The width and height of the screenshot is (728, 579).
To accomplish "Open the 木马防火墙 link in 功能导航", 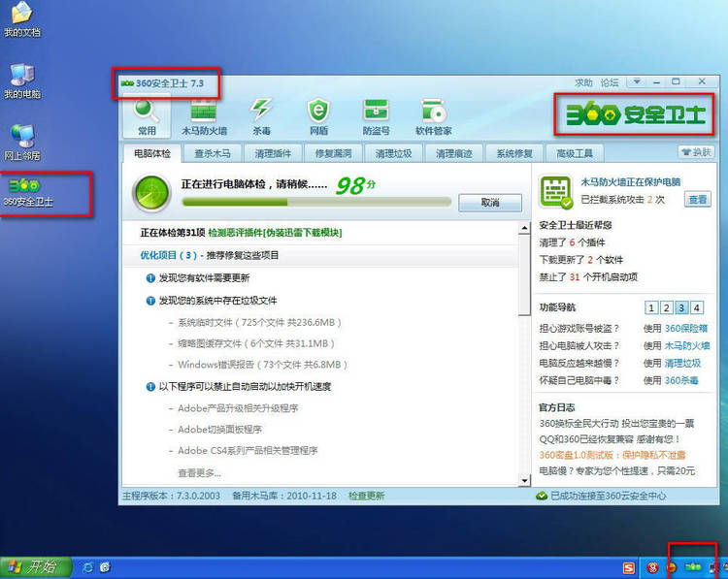I will [x=686, y=345].
